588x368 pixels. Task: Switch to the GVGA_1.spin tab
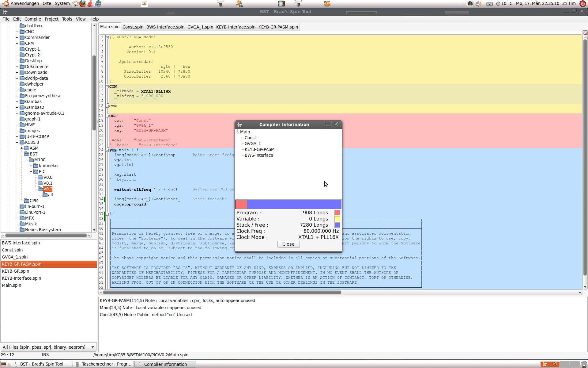click(x=200, y=27)
